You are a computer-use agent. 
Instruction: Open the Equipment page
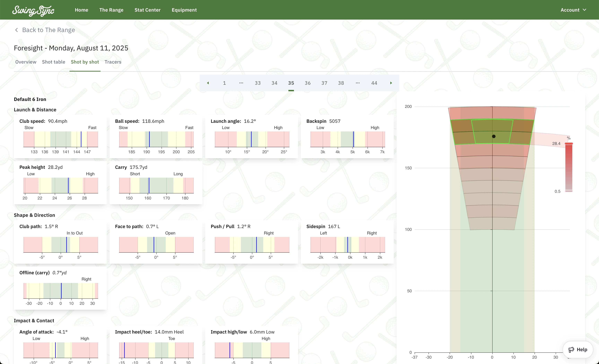[x=184, y=10]
